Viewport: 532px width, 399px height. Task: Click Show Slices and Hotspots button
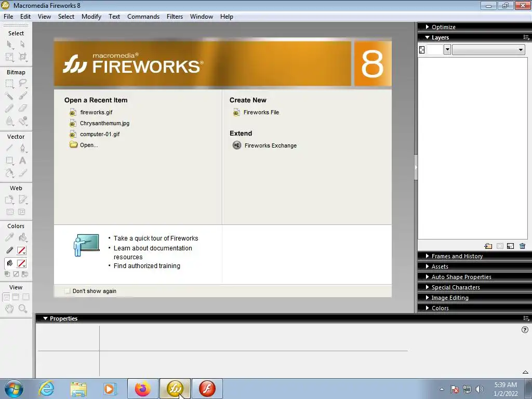22,212
